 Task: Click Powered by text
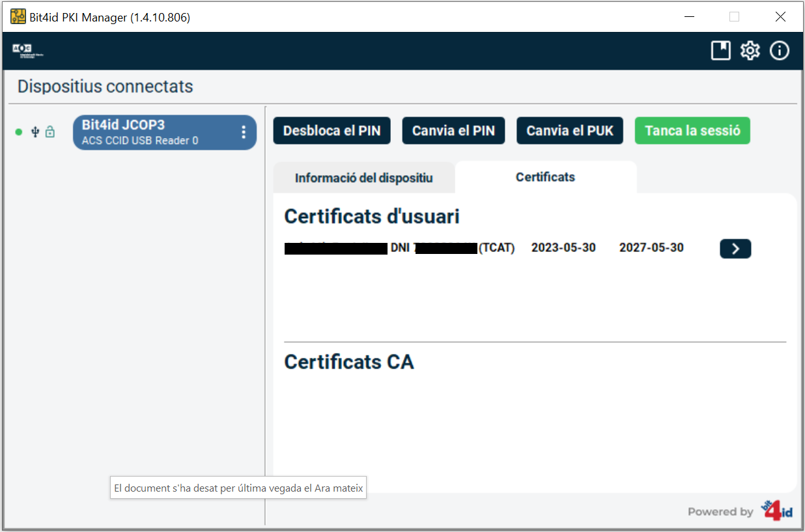[720, 512]
